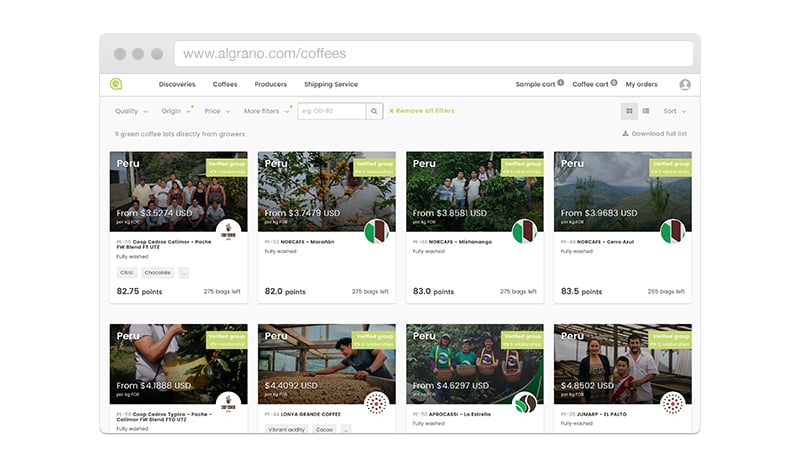Switch to list view layout
Image resolution: width=800 pixels, height=470 pixels.
(x=646, y=111)
